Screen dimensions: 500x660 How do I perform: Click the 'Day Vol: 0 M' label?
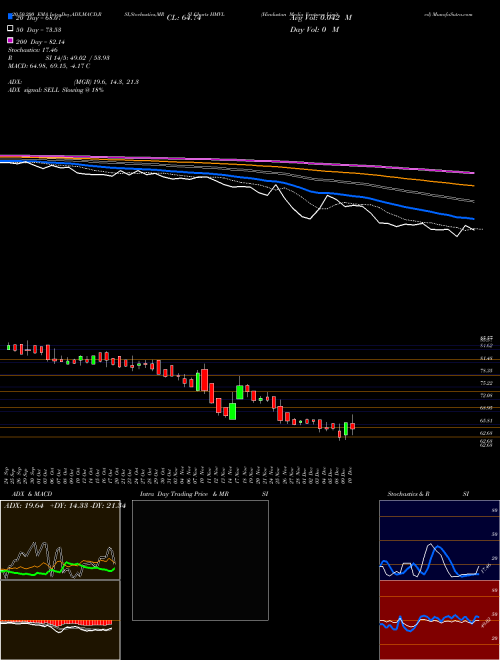[314, 30]
